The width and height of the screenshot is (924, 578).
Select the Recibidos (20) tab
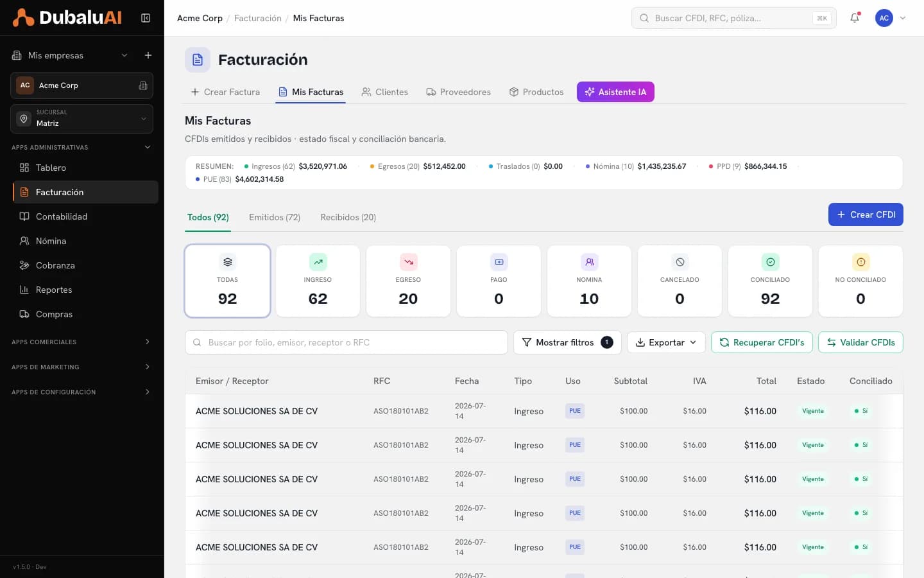tap(348, 217)
